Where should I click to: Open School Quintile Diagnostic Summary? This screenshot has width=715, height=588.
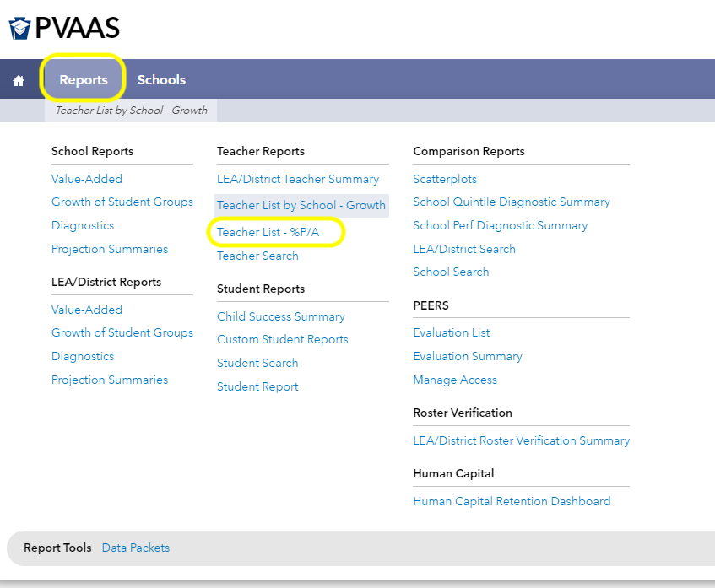pyautogui.click(x=512, y=202)
